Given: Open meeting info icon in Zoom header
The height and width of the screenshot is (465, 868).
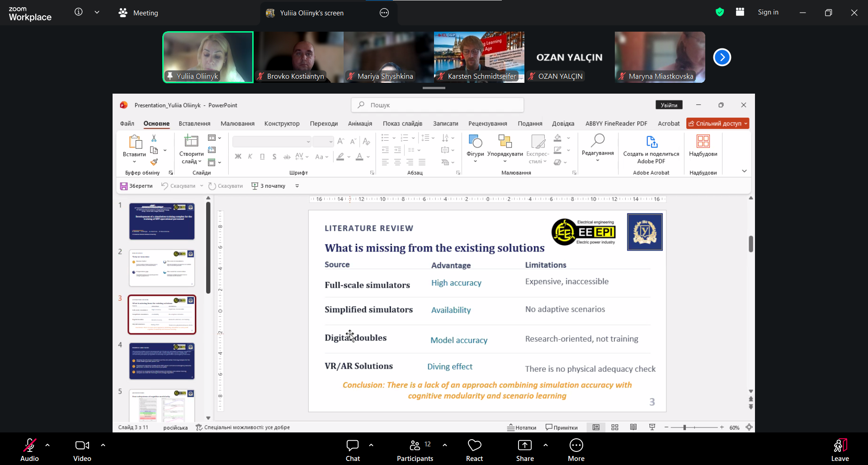Looking at the screenshot, I should [x=79, y=12].
